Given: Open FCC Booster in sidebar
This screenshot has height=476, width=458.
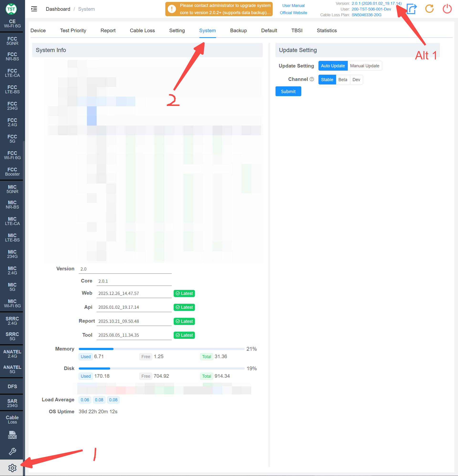Looking at the screenshot, I should [12, 172].
